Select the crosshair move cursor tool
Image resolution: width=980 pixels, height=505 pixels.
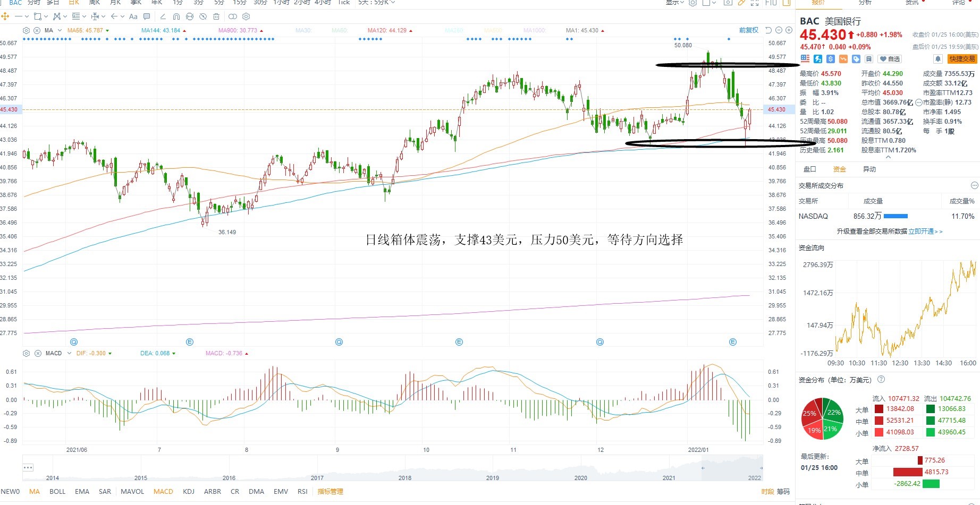tap(5, 16)
